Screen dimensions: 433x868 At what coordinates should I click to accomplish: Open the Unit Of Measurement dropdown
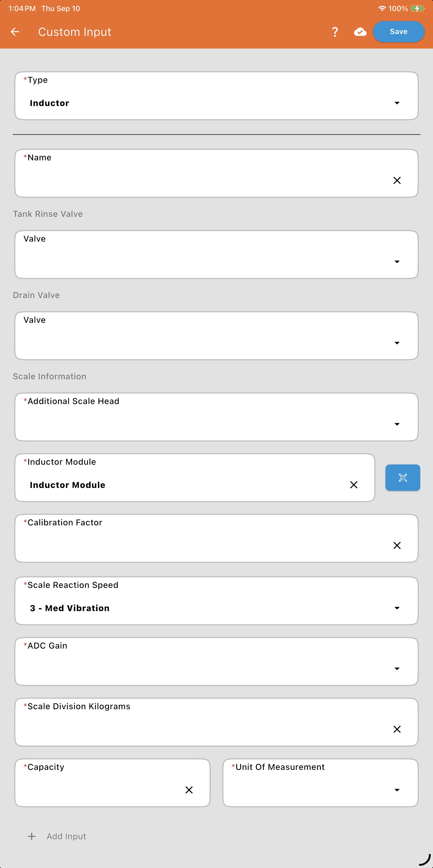(320, 783)
